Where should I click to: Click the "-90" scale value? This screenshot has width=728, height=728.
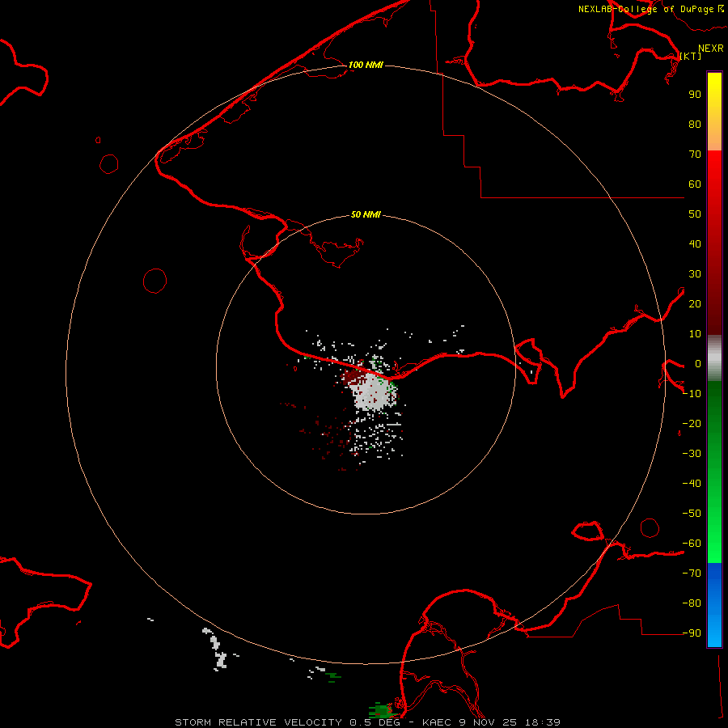[x=692, y=633]
